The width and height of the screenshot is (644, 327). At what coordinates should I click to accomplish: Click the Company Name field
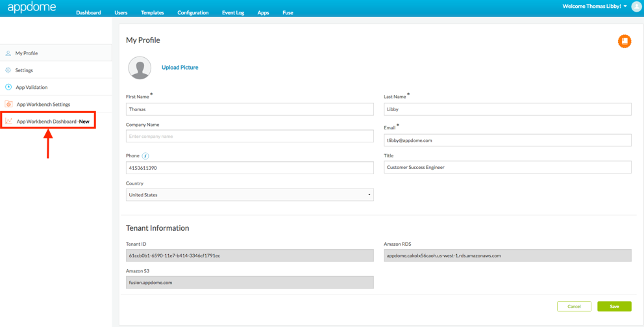250,136
